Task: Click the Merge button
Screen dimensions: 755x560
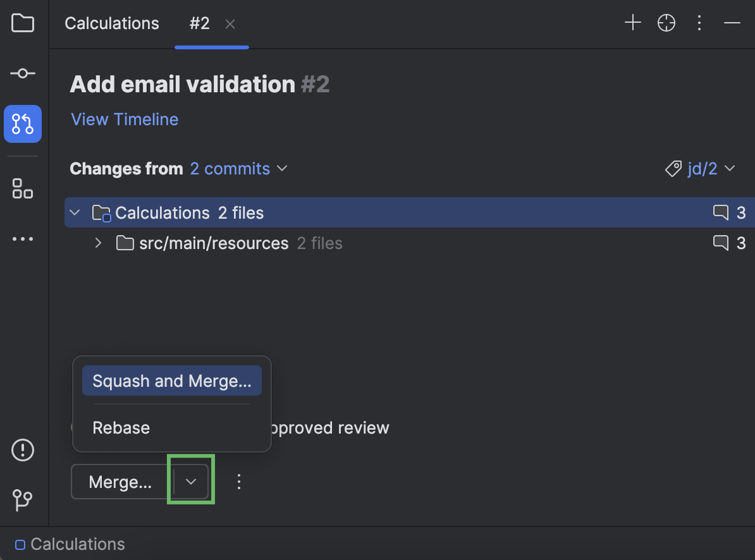Action: pyautogui.click(x=120, y=481)
